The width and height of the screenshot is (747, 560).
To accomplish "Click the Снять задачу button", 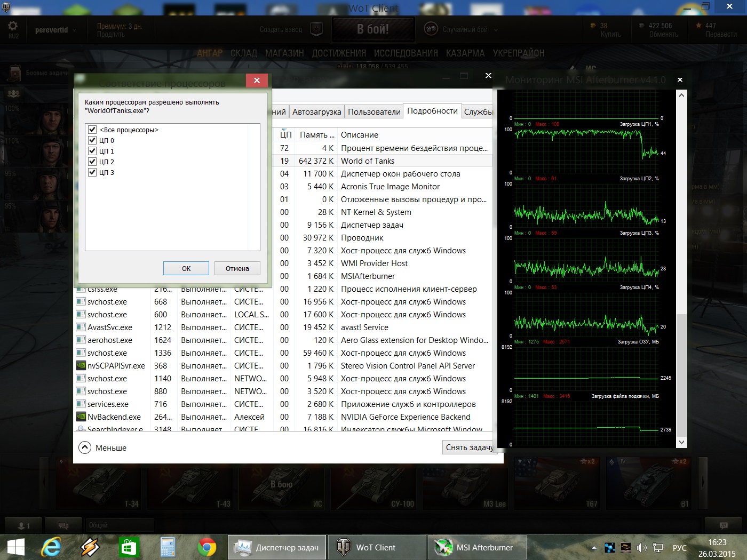I will 469,447.
